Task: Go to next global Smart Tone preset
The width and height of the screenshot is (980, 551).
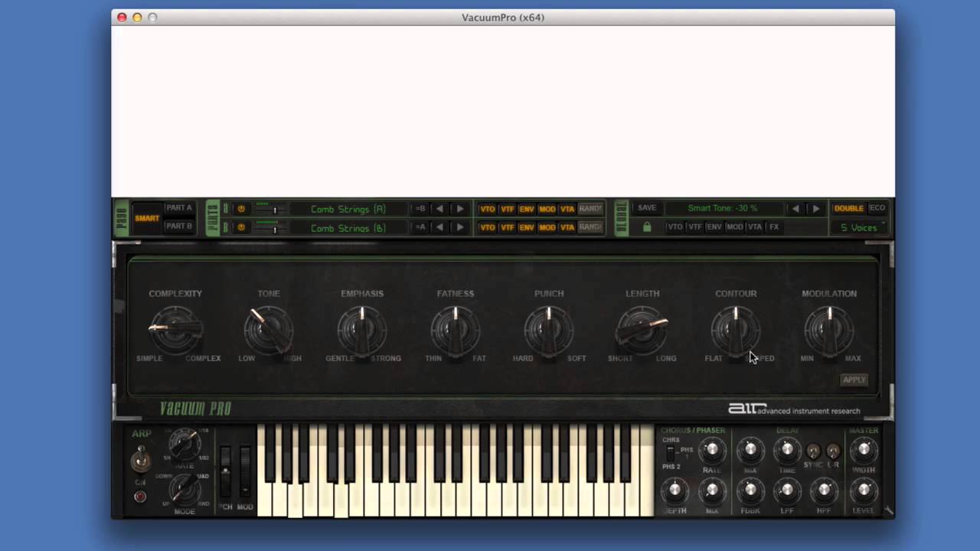Action: pos(816,208)
